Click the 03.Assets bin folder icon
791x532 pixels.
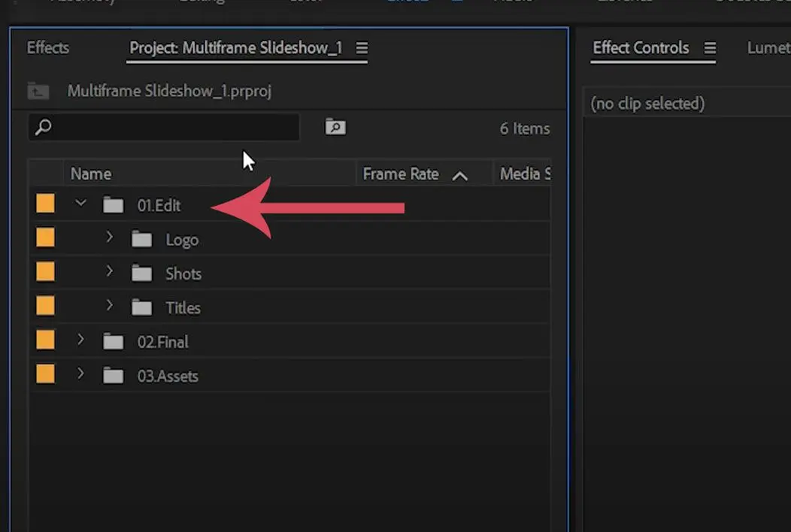pos(113,376)
